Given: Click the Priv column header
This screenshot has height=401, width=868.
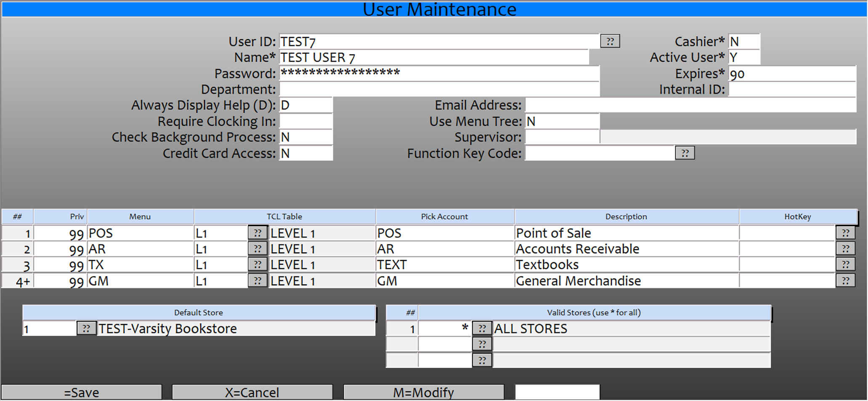Looking at the screenshot, I should pos(61,216).
